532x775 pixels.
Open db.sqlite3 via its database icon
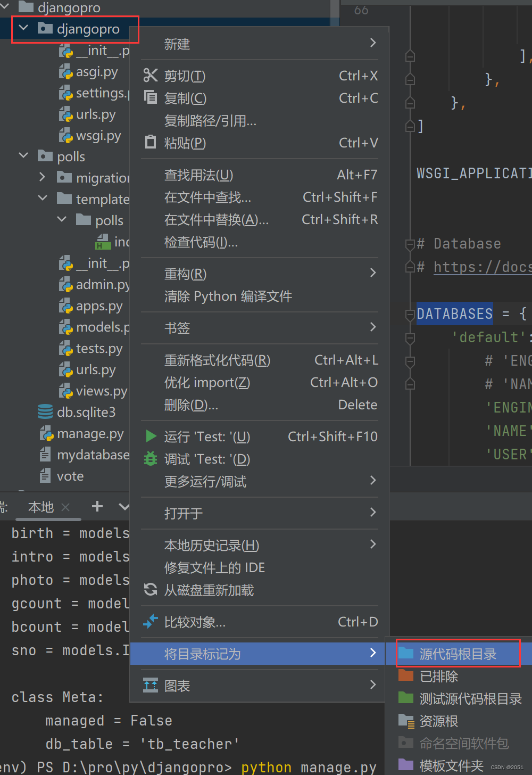pos(45,411)
